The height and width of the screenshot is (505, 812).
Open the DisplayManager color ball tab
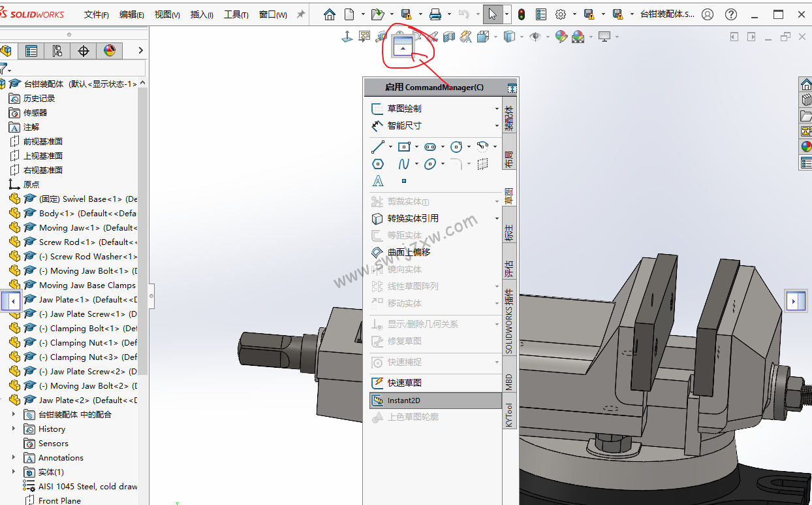click(x=110, y=51)
